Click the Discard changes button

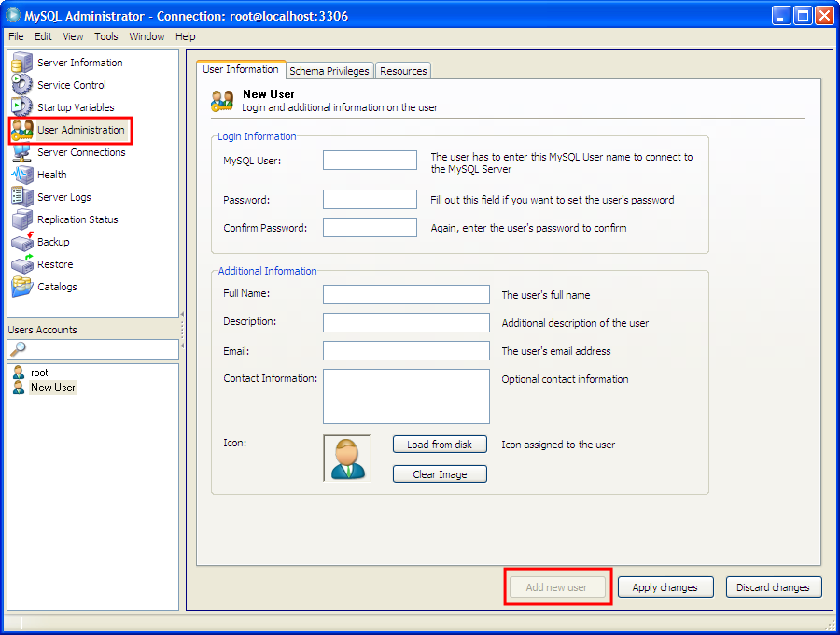[774, 587]
